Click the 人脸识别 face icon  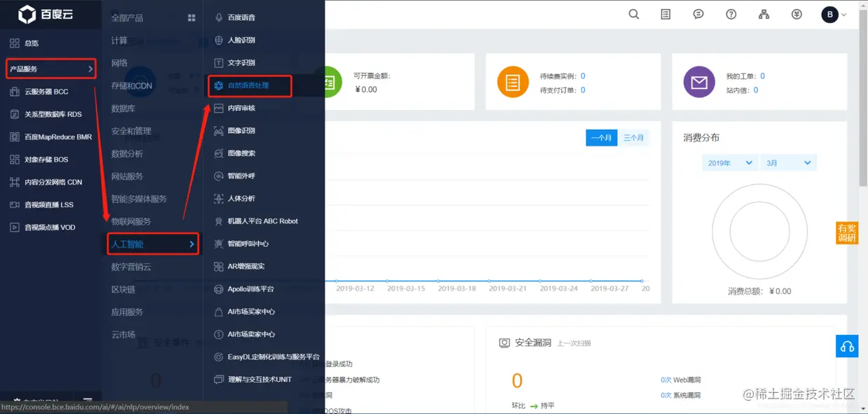[x=219, y=40]
